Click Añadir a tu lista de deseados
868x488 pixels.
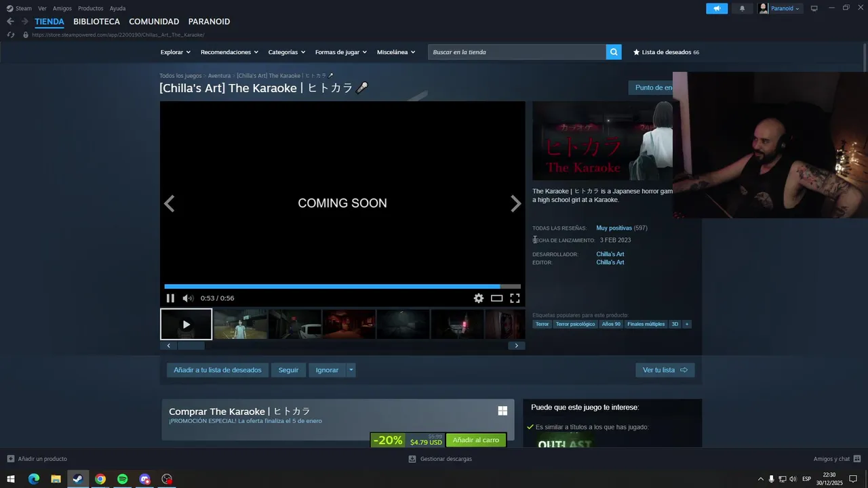point(218,370)
